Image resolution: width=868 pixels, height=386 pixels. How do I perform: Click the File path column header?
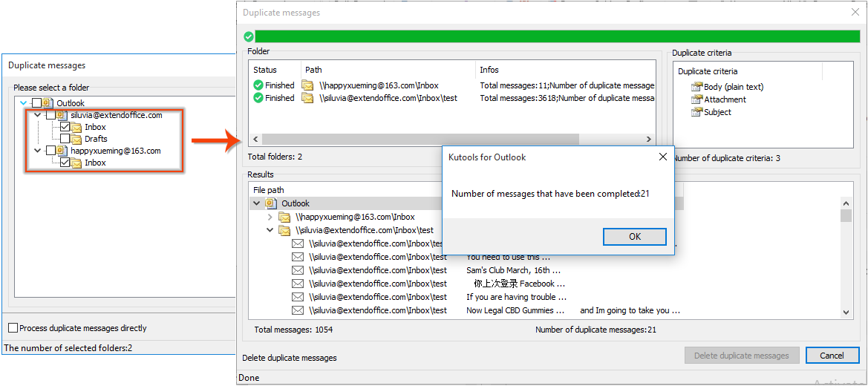(x=269, y=190)
